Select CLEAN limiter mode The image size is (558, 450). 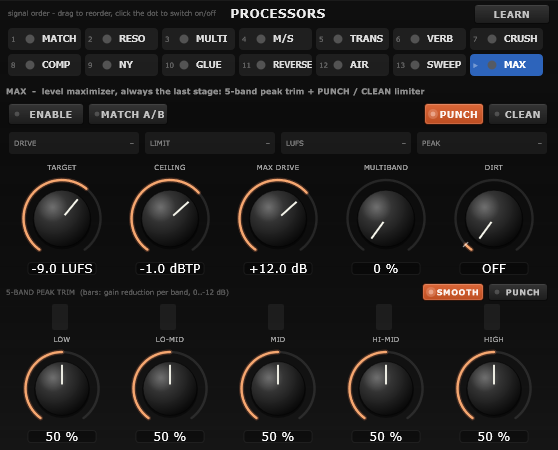pyautogui.click(x=518, y=114)
